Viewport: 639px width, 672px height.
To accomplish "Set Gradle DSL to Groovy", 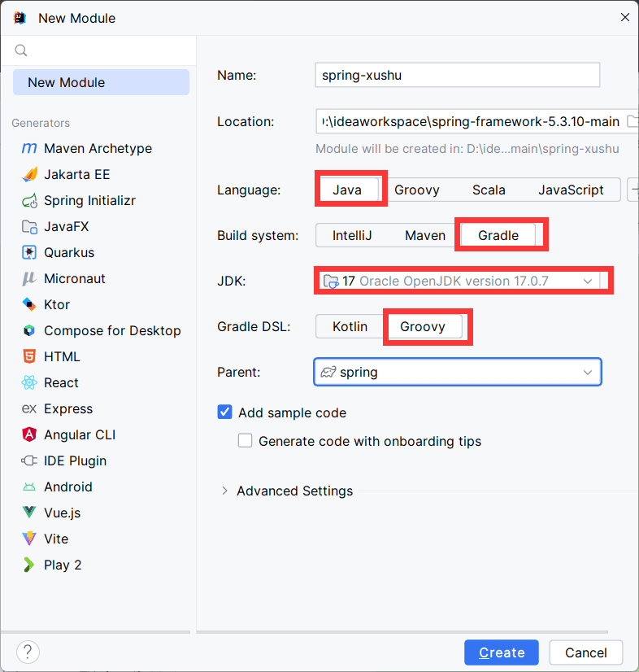I will [422, 326].
